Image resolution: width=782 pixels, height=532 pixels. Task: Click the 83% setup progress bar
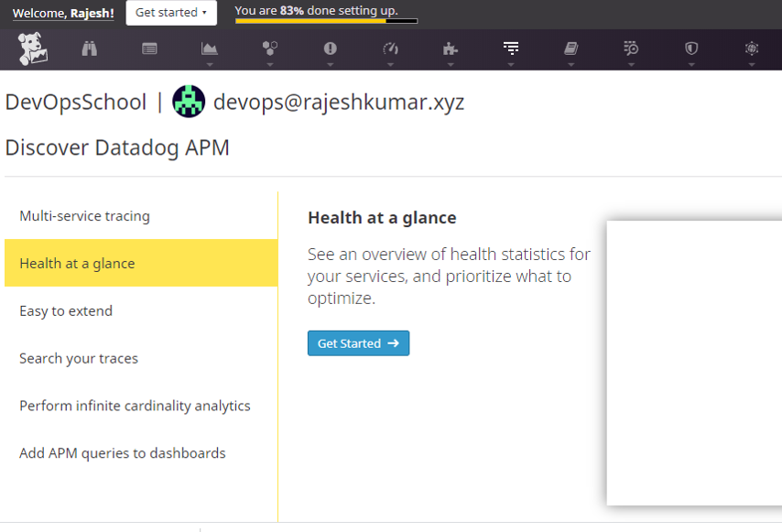tap(325, 20)
